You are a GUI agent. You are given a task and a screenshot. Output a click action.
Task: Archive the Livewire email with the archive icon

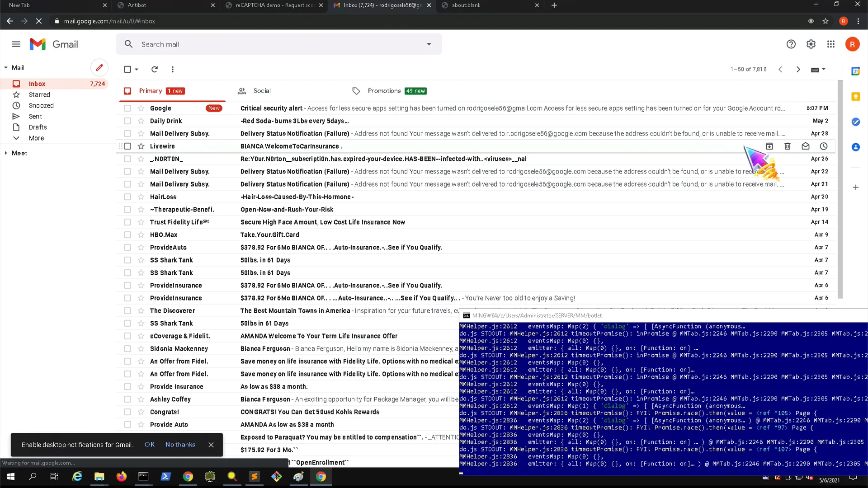pos(769,146)
